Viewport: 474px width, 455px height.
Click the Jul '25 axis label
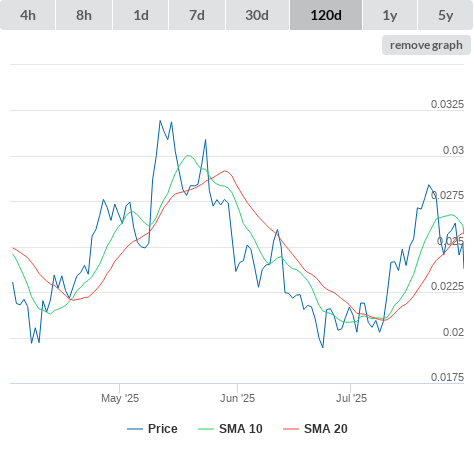pyautogui.click(x=351, y=398)
